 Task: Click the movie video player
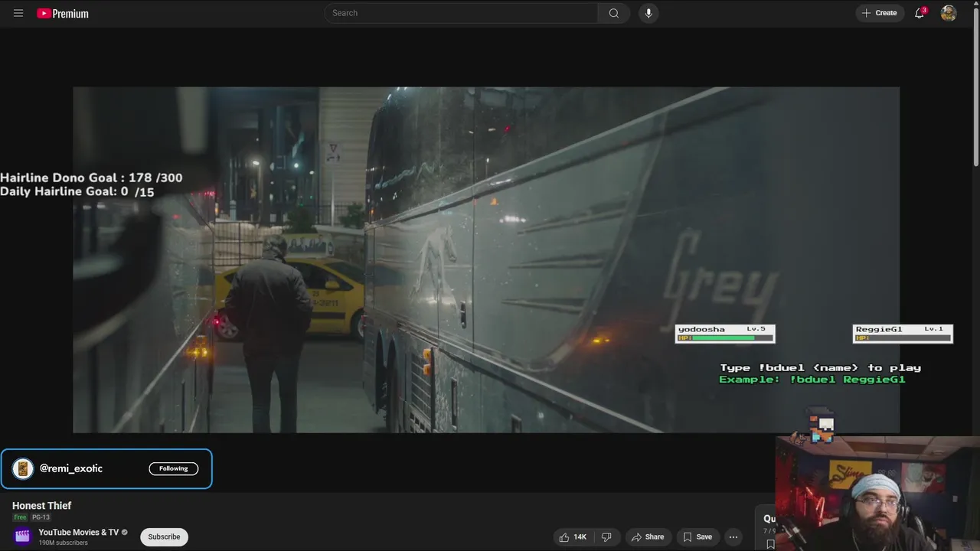coord(486,259)
